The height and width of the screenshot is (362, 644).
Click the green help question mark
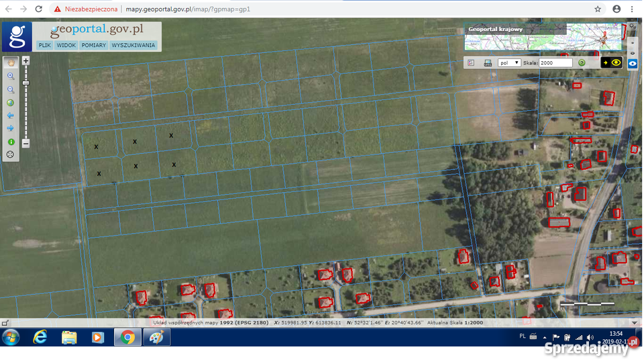[582, 62]
